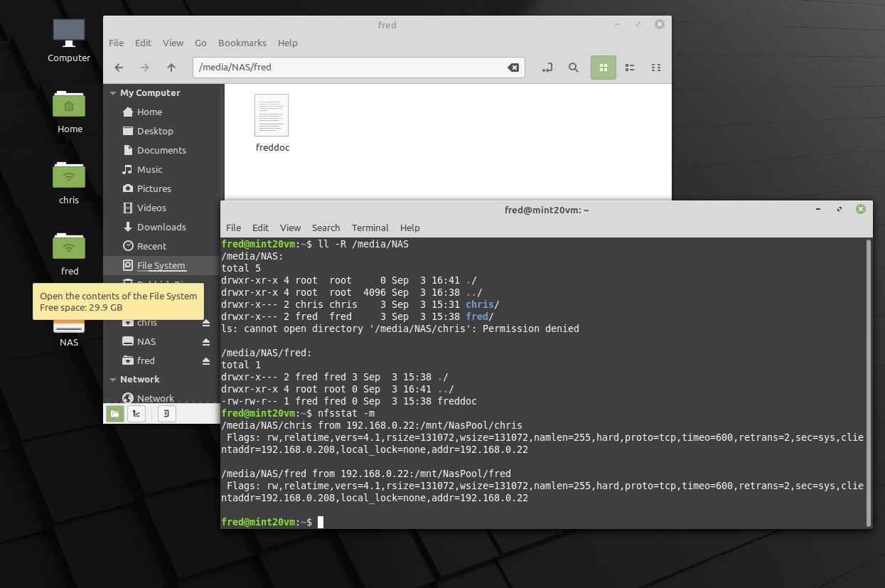This screenshot has height=588, width=885.
Task: Click the "/media/NAS/fred:" heading in the terminal
Action: (267, 353)
